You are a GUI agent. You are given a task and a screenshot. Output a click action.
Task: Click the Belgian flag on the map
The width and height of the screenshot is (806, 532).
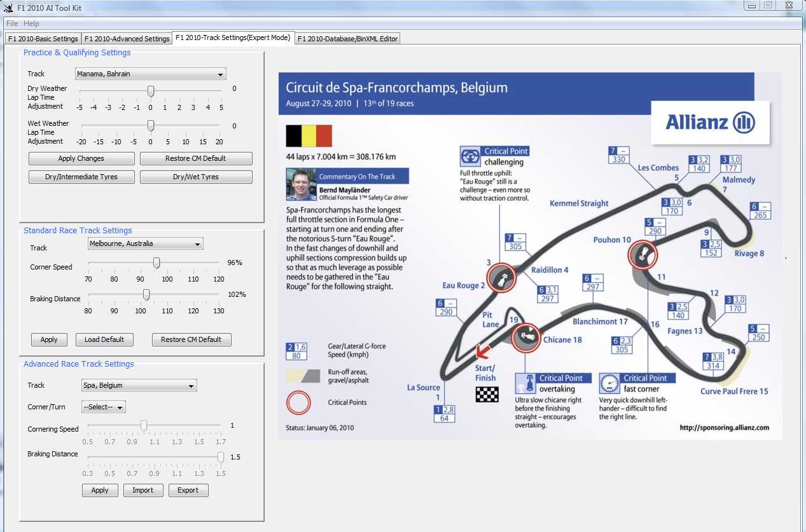(309, 136)
